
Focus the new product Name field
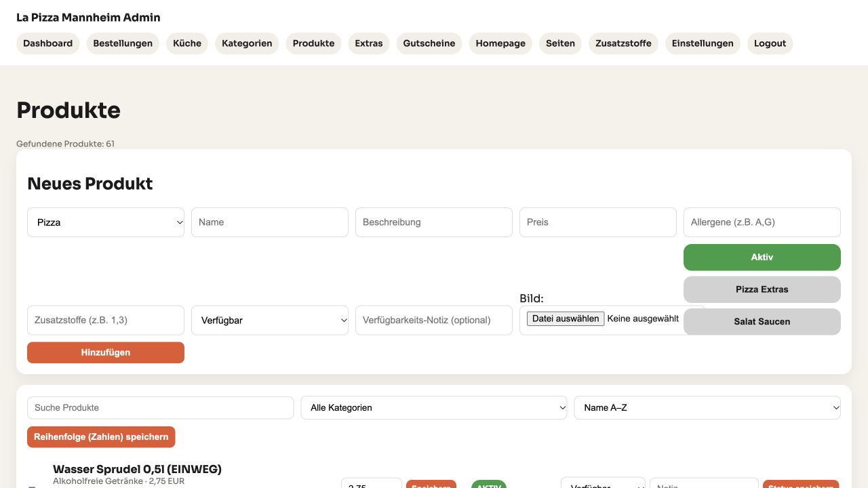tap(270, 222)
